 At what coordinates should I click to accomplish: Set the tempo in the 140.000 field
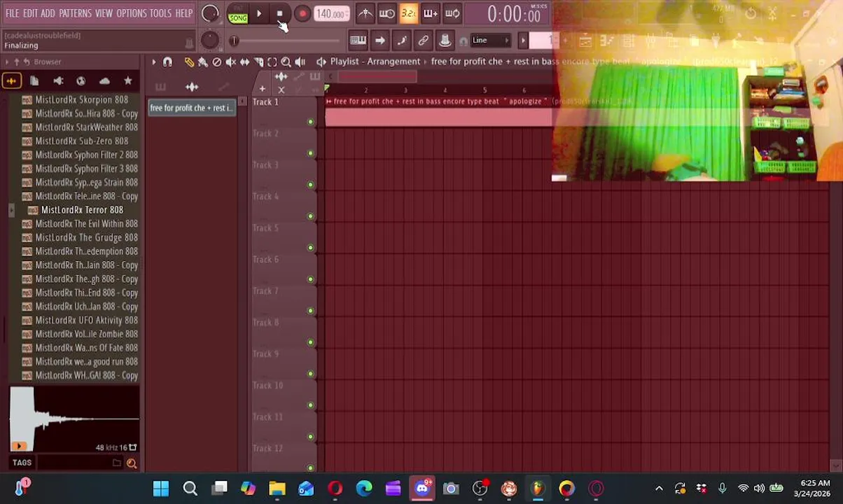(330, 13)
